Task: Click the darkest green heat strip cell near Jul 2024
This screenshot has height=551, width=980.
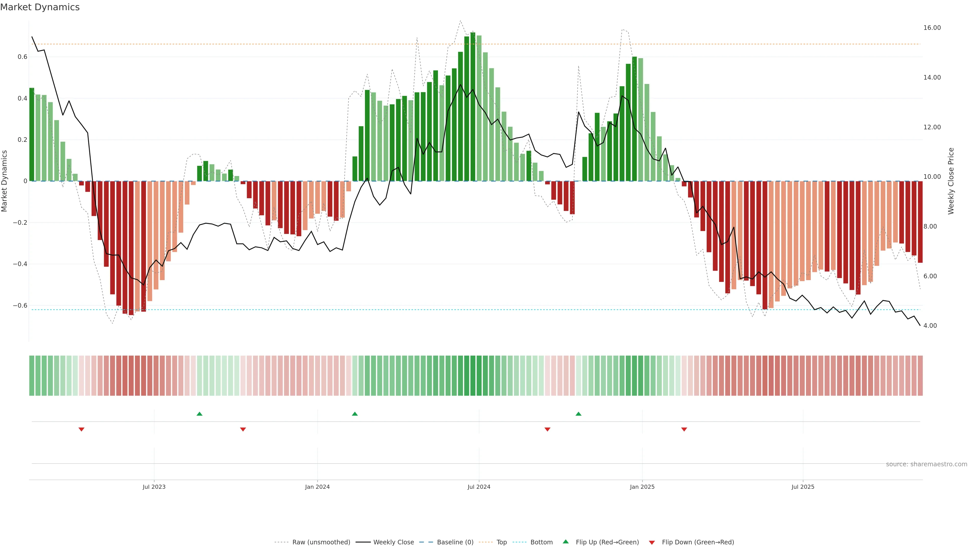Action: [x=472, y=376]
